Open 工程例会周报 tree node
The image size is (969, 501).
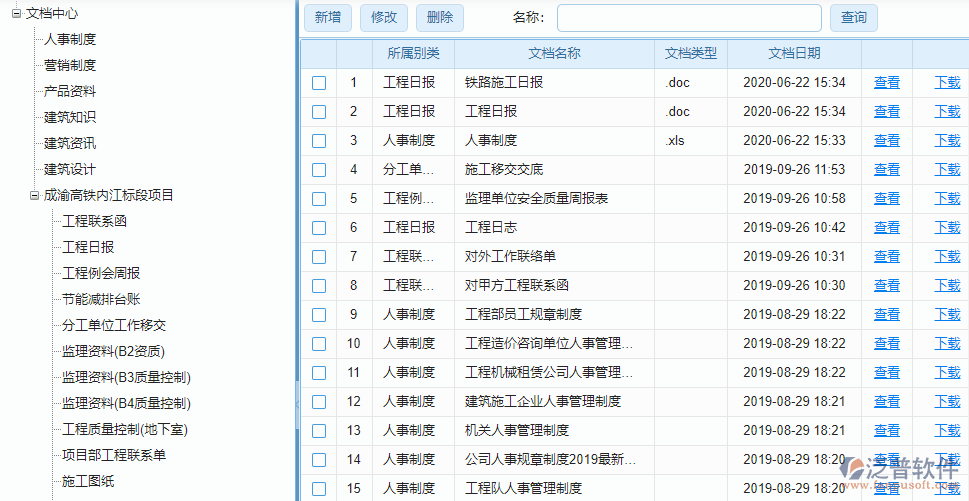click(x=101, y=273)
